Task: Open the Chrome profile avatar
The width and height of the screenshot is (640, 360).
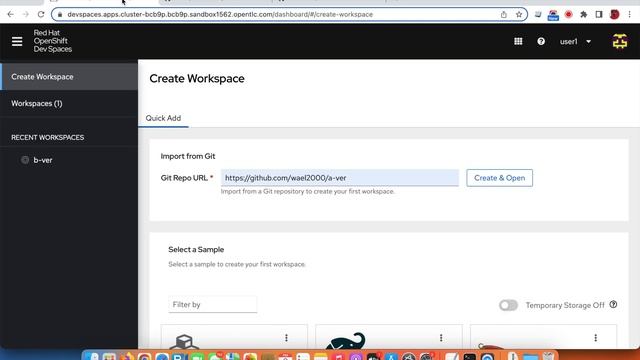Action: (614, 14)
